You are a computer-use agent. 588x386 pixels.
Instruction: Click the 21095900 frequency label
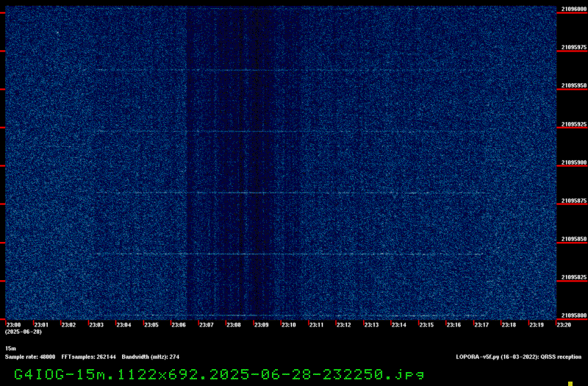click(x=574, y=162)
